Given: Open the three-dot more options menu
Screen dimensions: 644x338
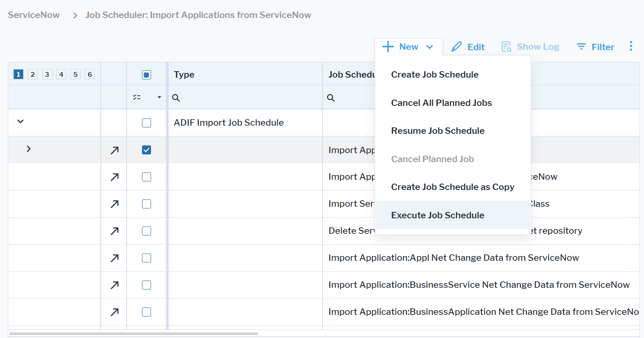Looking at the screenshot, I should (631, 46).
